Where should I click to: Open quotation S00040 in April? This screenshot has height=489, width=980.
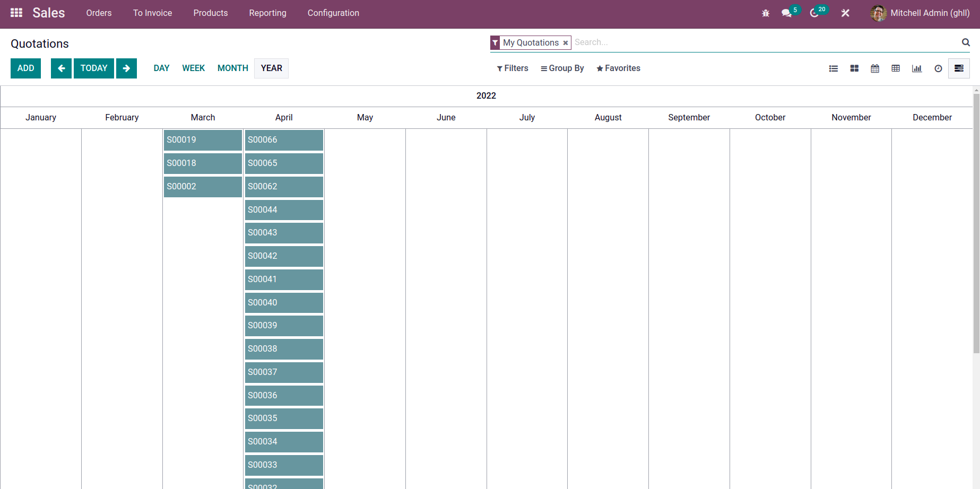click(x=284, y=303)
